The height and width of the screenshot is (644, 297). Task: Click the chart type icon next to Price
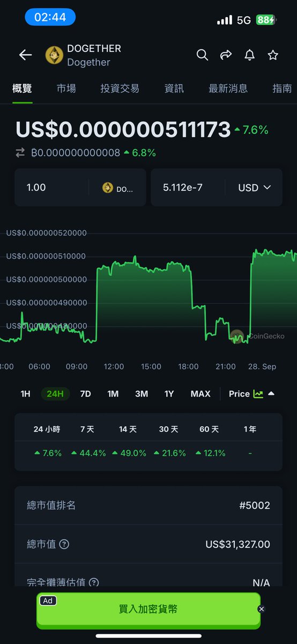(x=258, y=394)
